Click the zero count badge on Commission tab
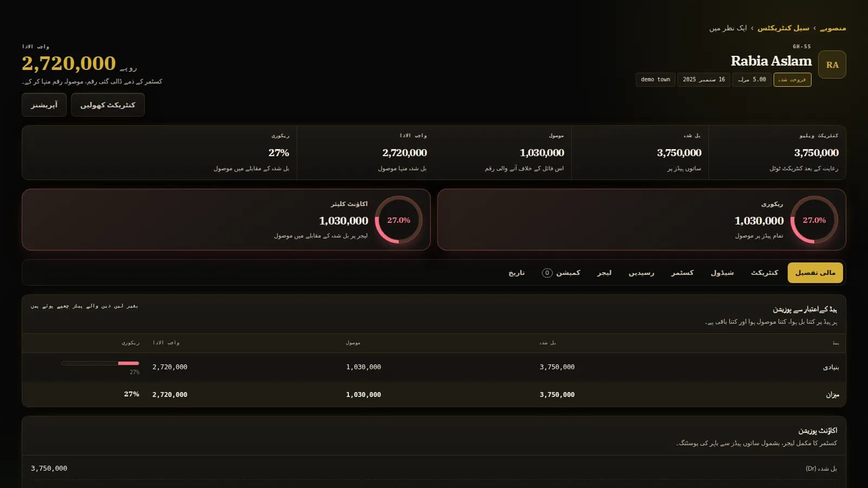868x488 pixels. tap(547, 273)
